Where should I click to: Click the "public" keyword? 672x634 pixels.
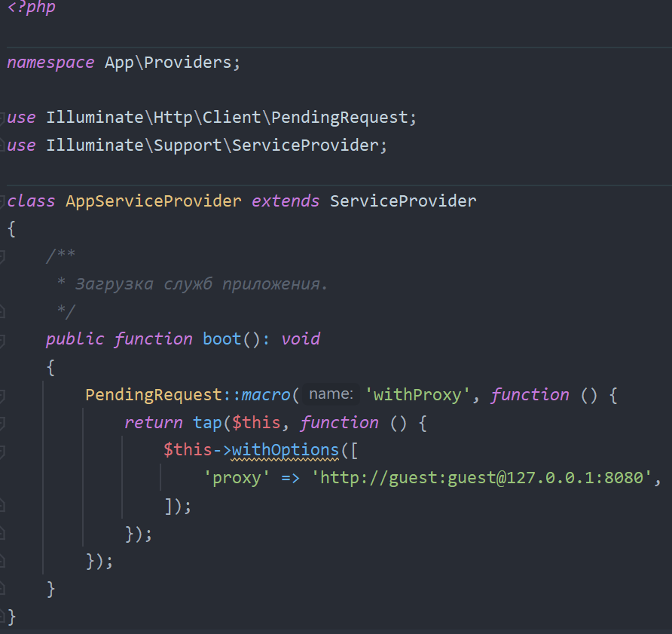click(75, 340)
